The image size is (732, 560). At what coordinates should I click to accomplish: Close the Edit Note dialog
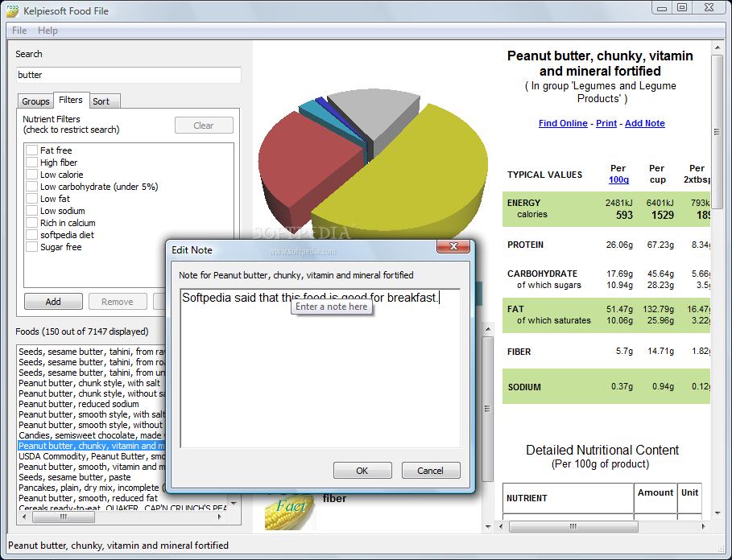pos(453,246)
